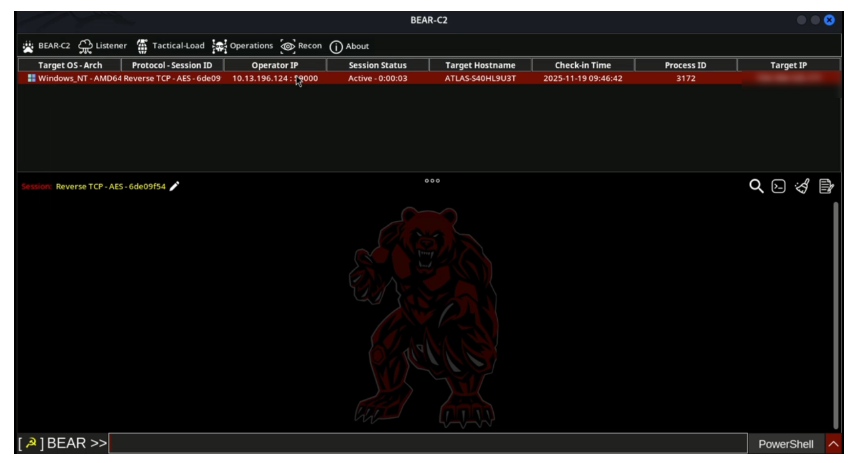Expand the red arrow next to PowerShell

coord(834,444)
